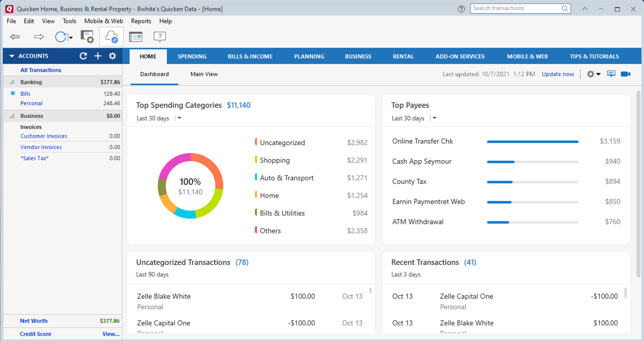
Task: Refresh accounts using sidebar refresh icon
Action: point(83,56)
